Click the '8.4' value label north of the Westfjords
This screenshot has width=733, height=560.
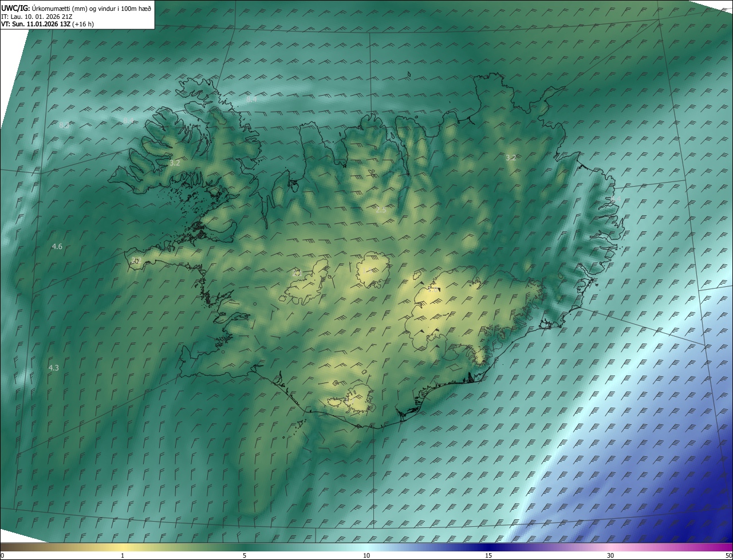pyautogui.click(x=251, y=100)
